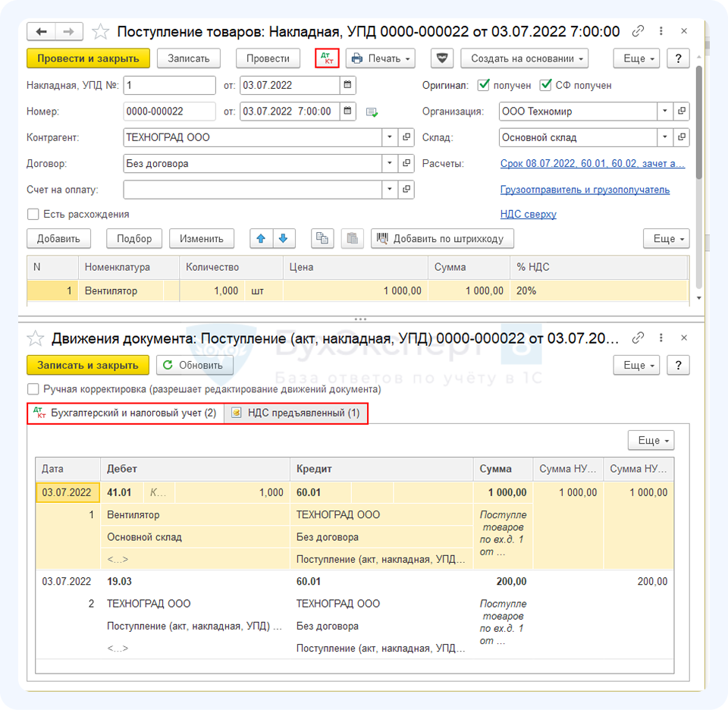This screenshot has height=710, width=728.
Task: Open the Создать на основании dropdown
Action: tap(529, 58)
